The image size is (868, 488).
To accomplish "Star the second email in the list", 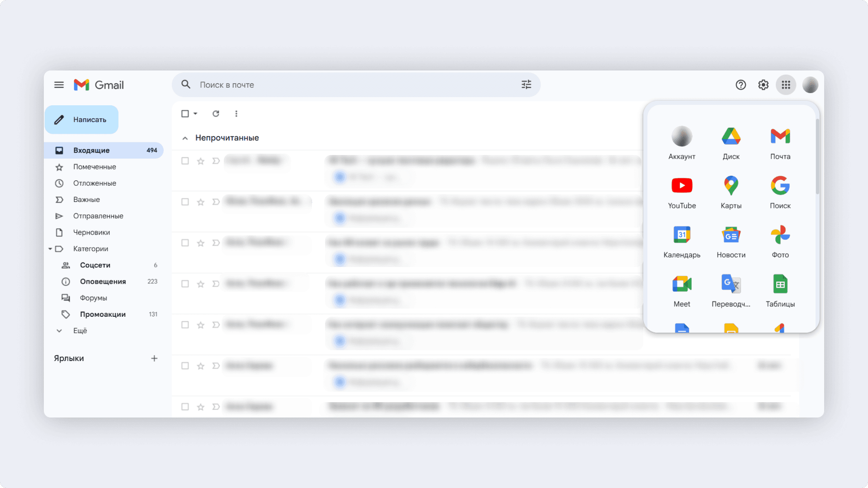I will [200, 202].
